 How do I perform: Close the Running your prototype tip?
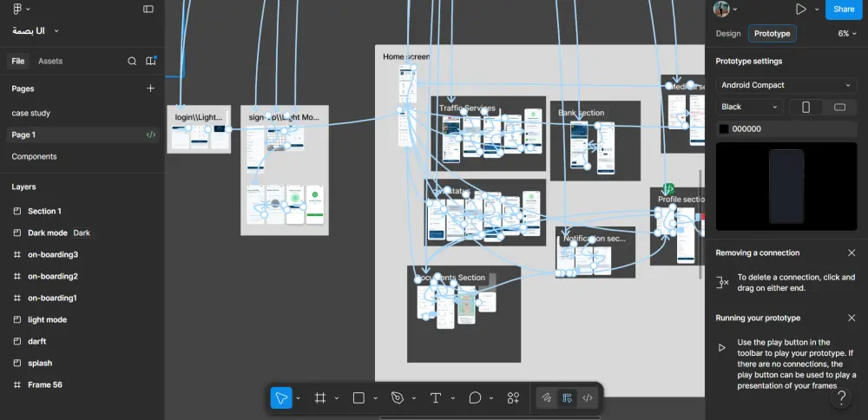pos(852,318)
